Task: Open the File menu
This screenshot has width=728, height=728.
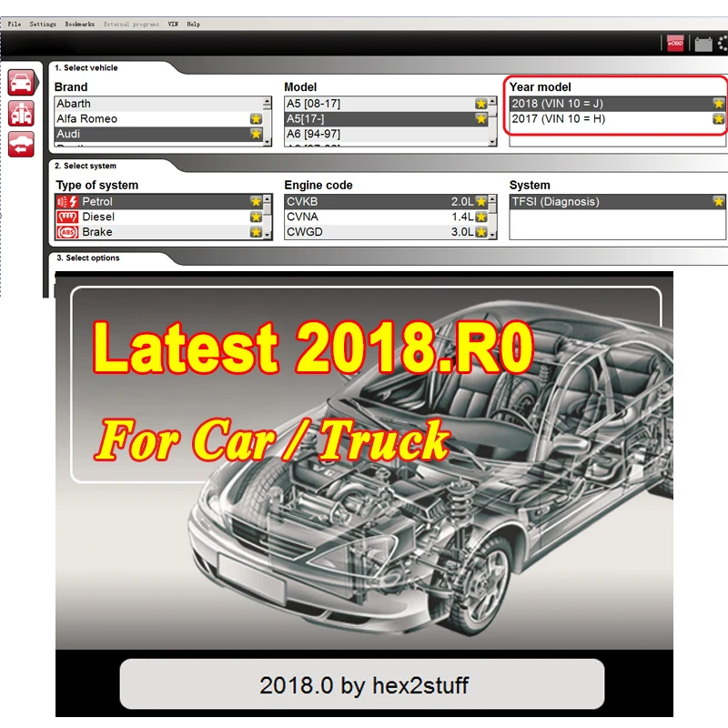Action: coord(14,25)
